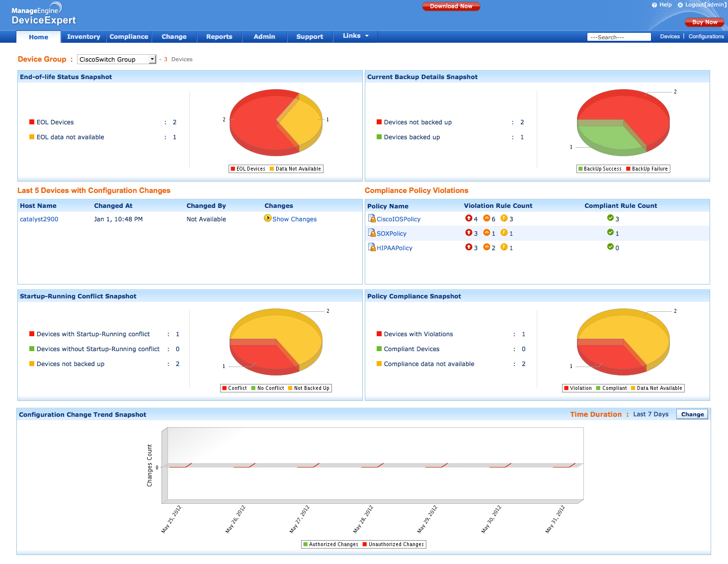
Task: Click the Host Name column header
Action: point(38,206)
